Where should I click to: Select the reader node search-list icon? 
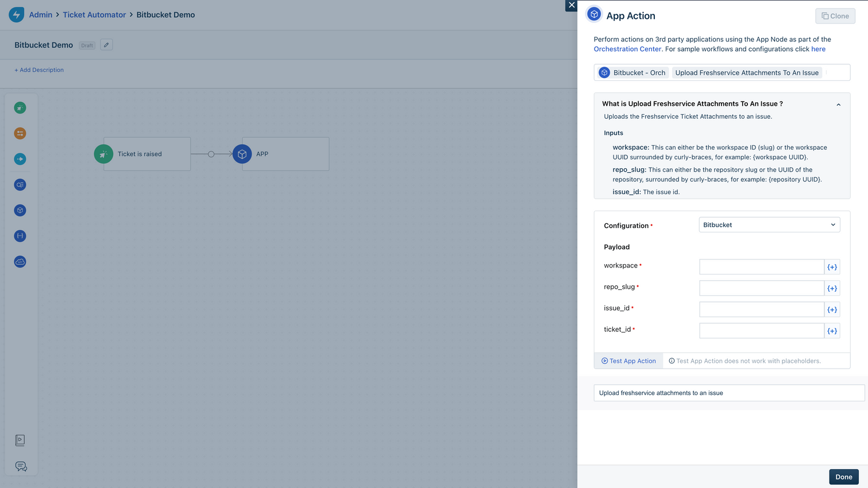[x=20, y=185]
